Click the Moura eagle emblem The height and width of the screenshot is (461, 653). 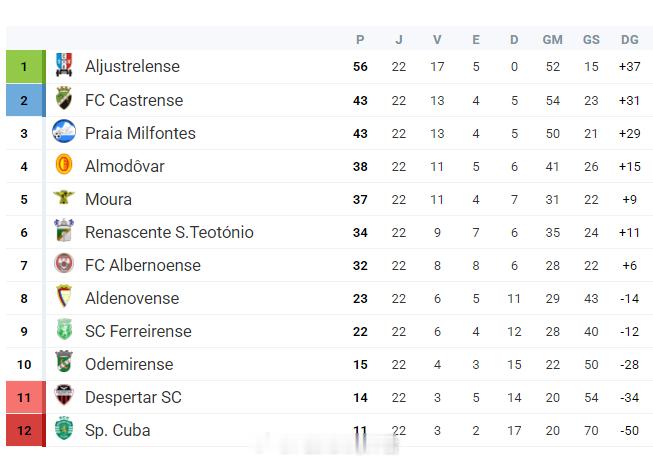point(64,197)
